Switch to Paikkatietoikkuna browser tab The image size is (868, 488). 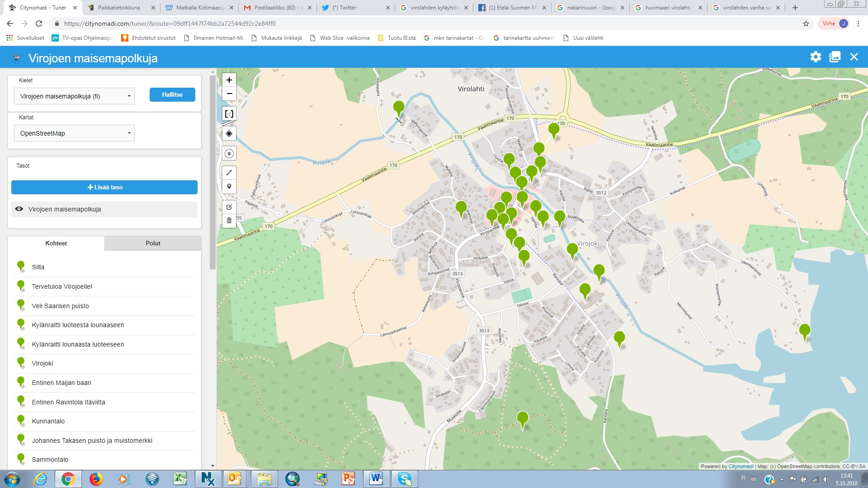122,8
